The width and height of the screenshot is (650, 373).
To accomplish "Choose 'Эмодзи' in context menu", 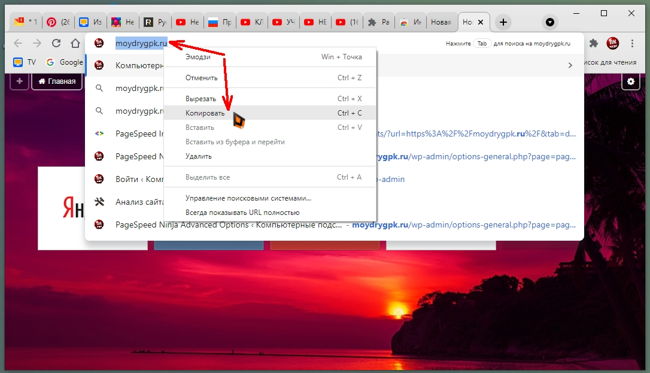I will [x=270, y=57].
